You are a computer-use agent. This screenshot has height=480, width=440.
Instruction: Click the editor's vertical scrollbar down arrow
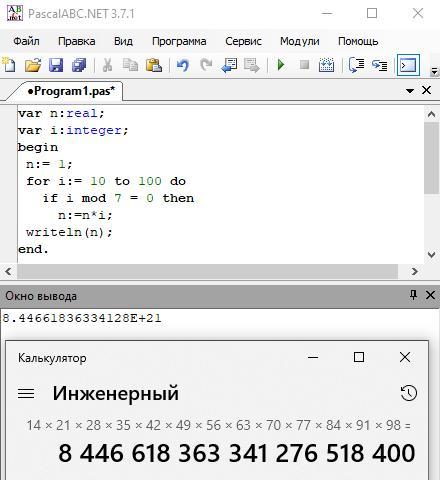431,255
